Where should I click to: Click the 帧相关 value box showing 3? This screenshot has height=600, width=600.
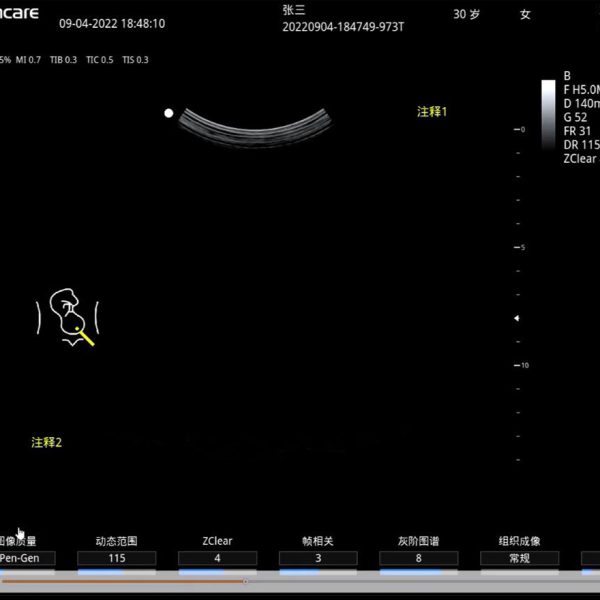coord(318,558)
